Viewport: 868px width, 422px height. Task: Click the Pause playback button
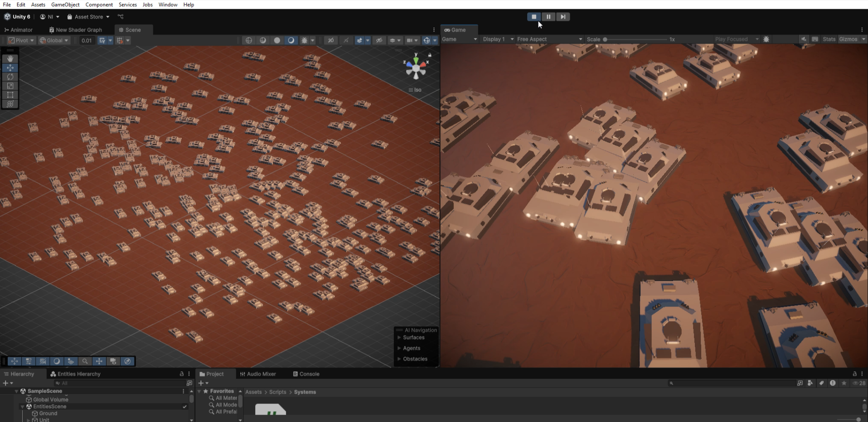tap(548, 17)
